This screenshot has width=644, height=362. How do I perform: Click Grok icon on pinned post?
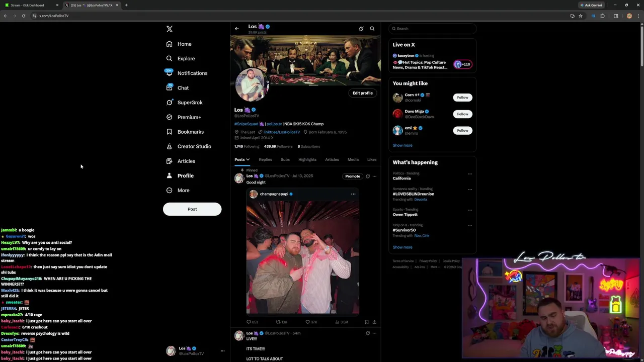click(x=368, y=176)
